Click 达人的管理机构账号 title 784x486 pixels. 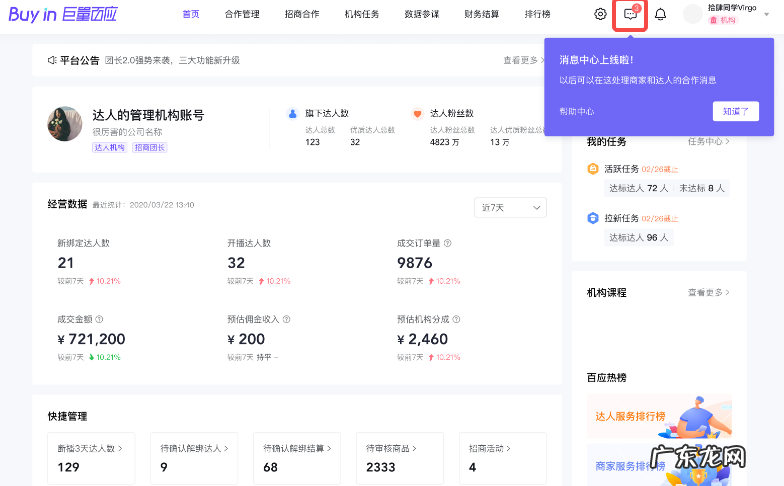[148, 115]
